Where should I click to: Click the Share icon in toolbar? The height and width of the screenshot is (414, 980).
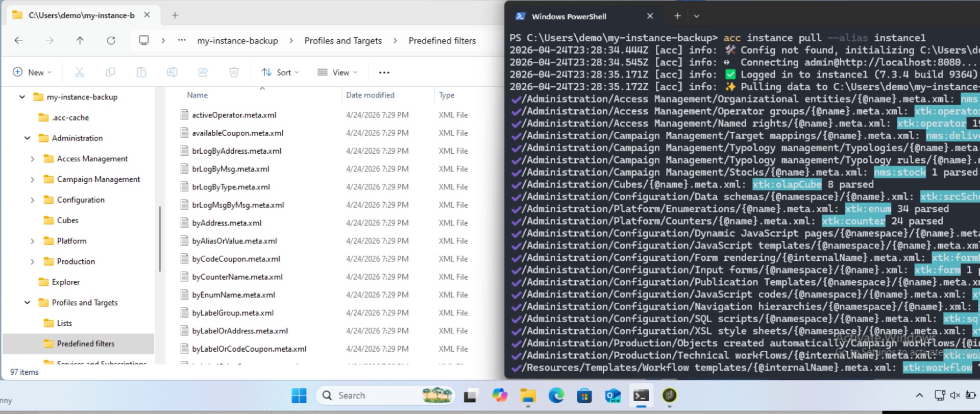pyautogui.click(x=203, y=72)
